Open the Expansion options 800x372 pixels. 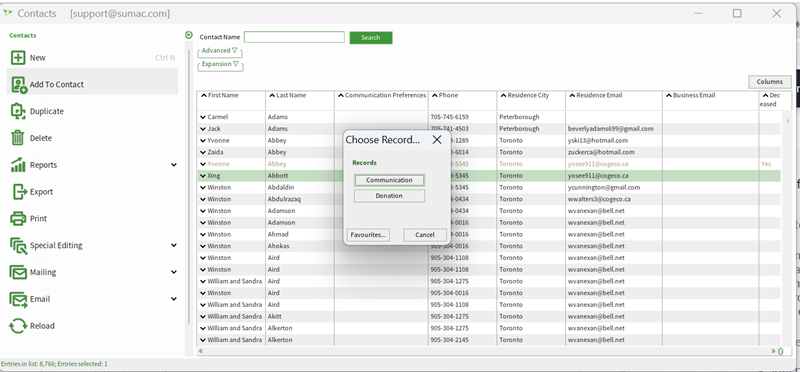220,65
